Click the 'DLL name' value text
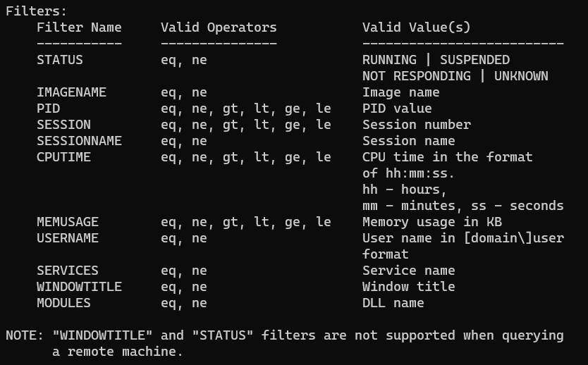588x365 pixels. [x=393, y=303]
